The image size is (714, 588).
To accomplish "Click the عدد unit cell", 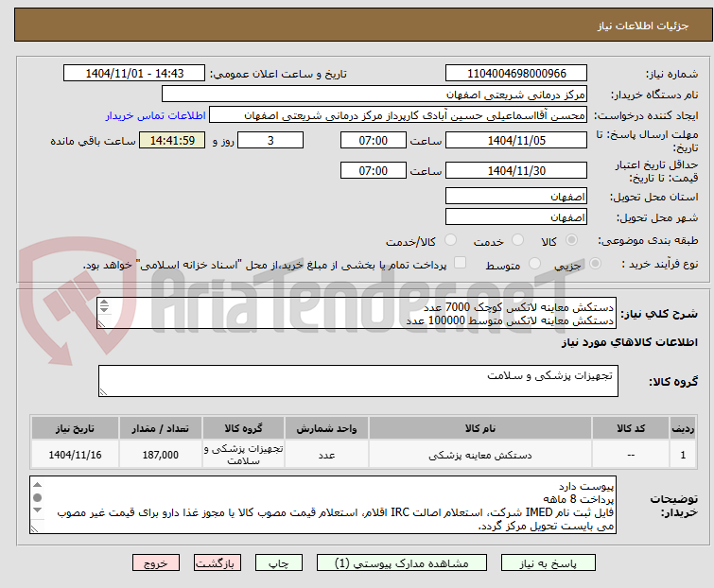I will coord(326,455).
